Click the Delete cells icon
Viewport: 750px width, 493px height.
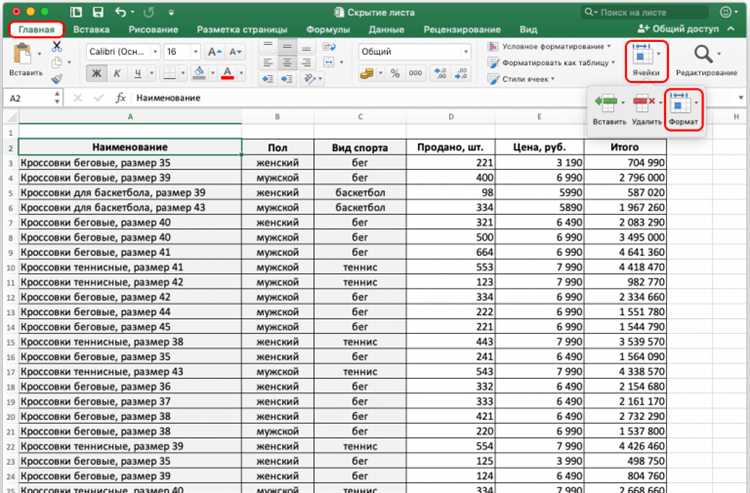point(643,102)
